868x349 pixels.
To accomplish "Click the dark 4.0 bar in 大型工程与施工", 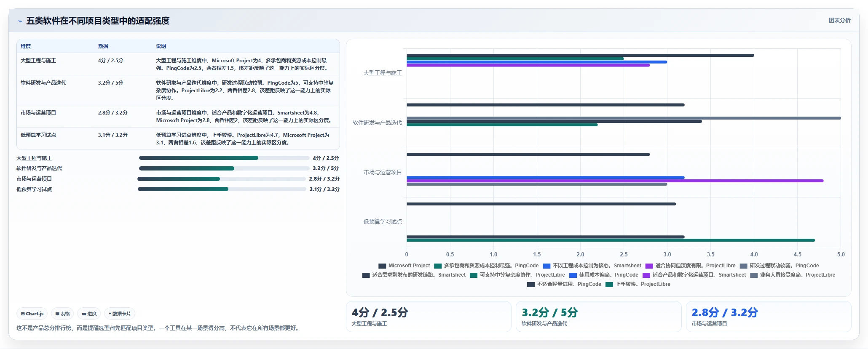I will click(x=580, y=56).
